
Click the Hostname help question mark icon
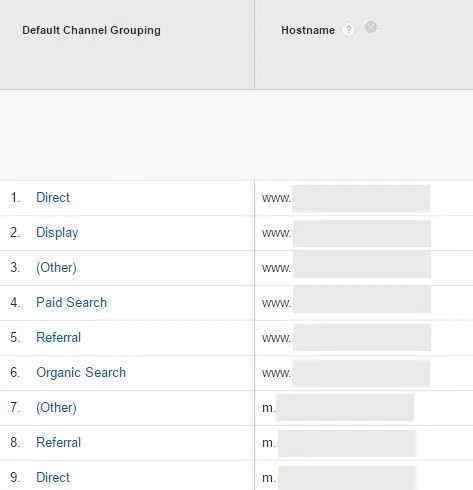pyautogui.click(x=348, y=30)
